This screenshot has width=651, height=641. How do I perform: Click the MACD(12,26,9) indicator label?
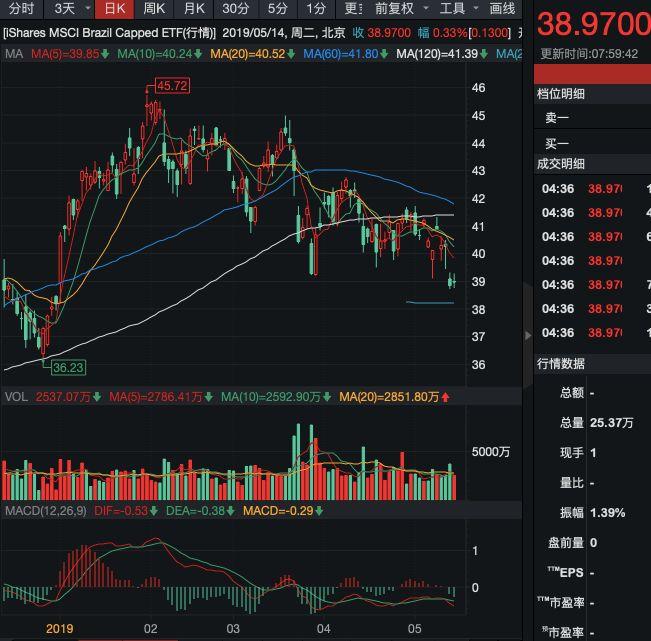tap(46, 511)
